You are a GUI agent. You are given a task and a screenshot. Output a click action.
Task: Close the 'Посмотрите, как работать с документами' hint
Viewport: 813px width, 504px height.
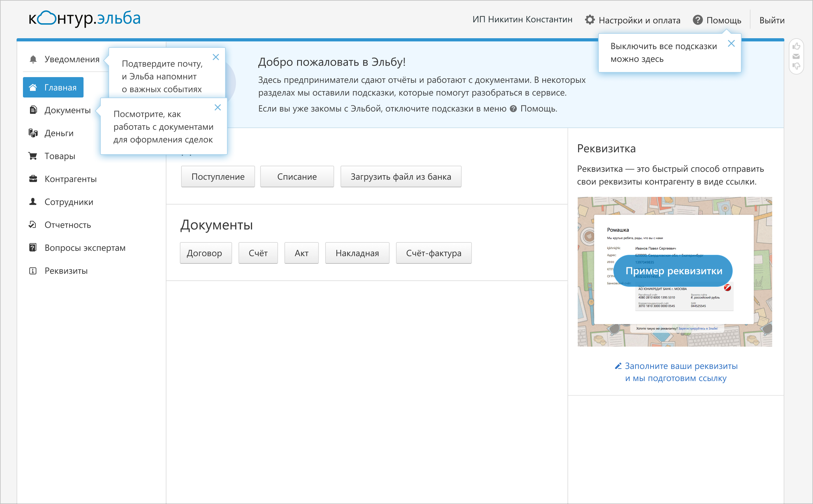tap(217, 107)
